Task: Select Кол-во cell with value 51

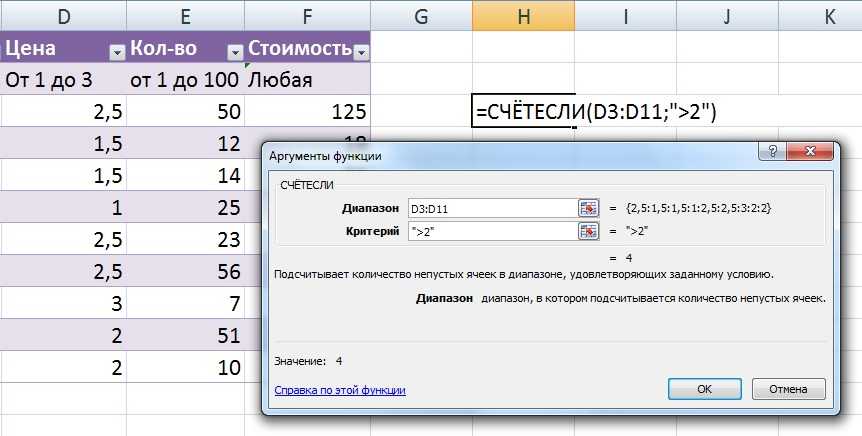Action: (x=185, y=334)
